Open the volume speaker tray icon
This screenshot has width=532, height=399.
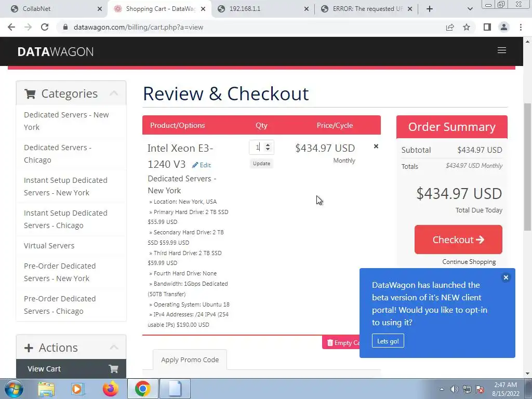point(454,389)
